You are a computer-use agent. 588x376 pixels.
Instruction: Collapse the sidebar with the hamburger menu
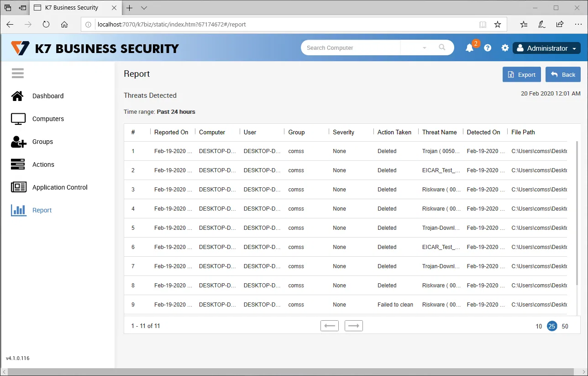18,73
